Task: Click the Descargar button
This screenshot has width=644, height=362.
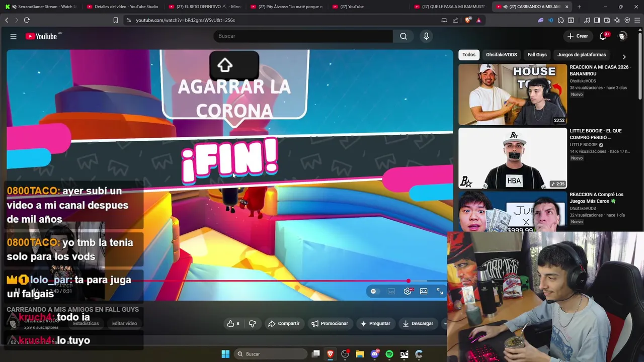Action: pos(418,324)
